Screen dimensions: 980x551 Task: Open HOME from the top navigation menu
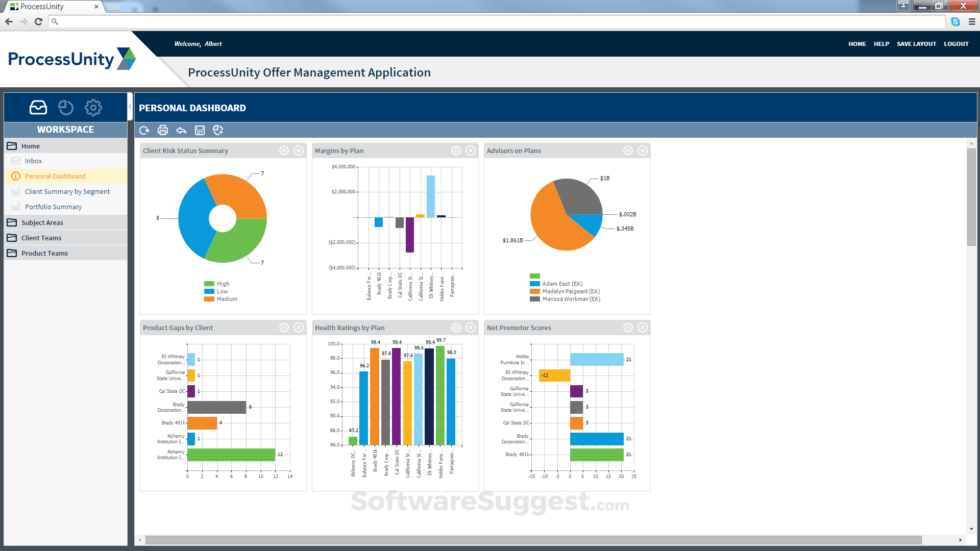click(857, 44)
